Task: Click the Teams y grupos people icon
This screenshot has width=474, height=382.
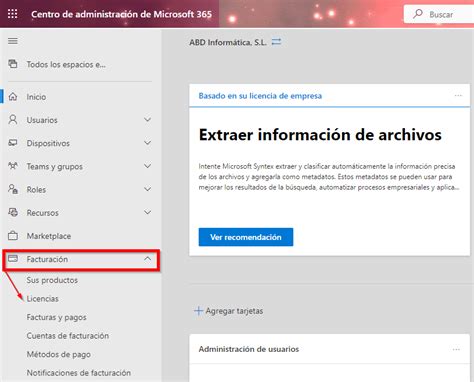Action: [x=13, y=166]
